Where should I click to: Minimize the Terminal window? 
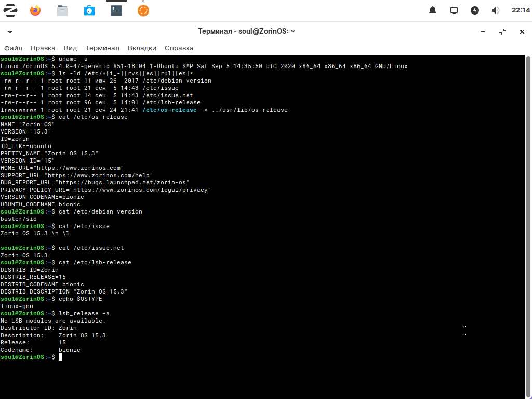pyautogui.click(x=483, y=32)
